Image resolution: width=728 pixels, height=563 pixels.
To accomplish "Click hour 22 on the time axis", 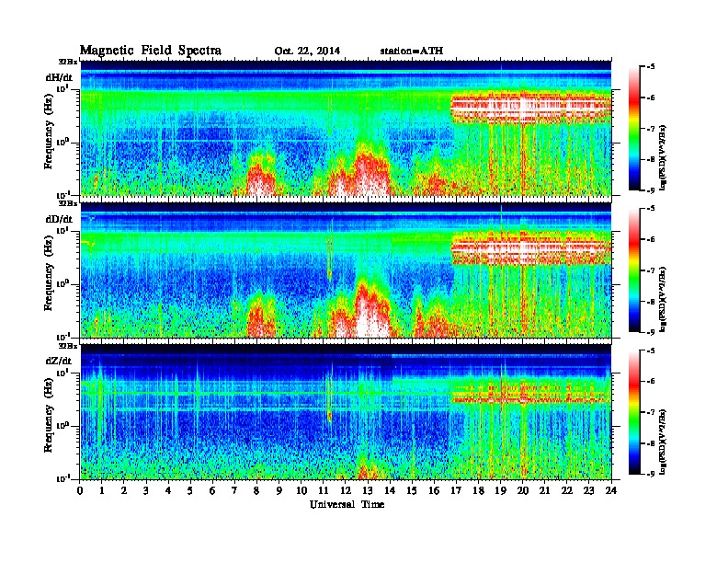I will [567, 490].
